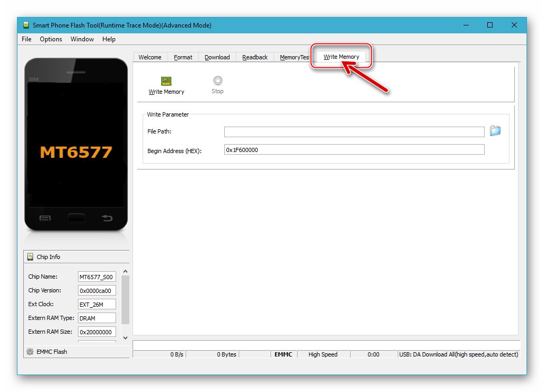This screenshot has width=544, height=392.
Task: Click the Chip Info phone icon
Action: [x=30, y=256]
